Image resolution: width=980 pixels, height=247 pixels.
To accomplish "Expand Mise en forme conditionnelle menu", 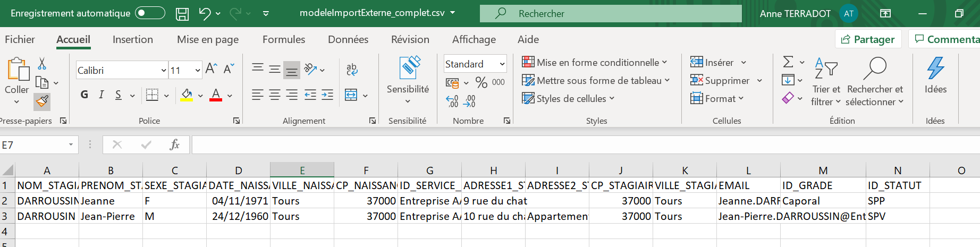I will pos(594,63).
